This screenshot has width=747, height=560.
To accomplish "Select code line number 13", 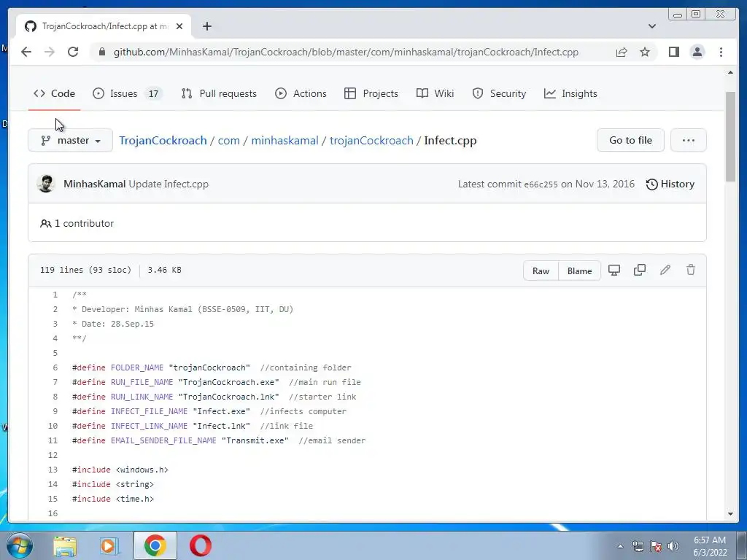I will click(53, 470).
